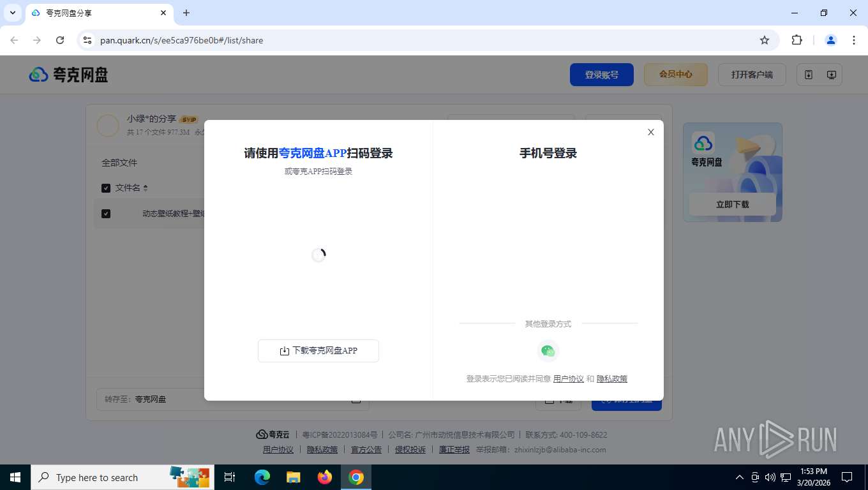The height and width of the screenshot is (490, 868).
Task: Open footer 用户协议 link
Action: pyautogui.click(x=278, y=450)
